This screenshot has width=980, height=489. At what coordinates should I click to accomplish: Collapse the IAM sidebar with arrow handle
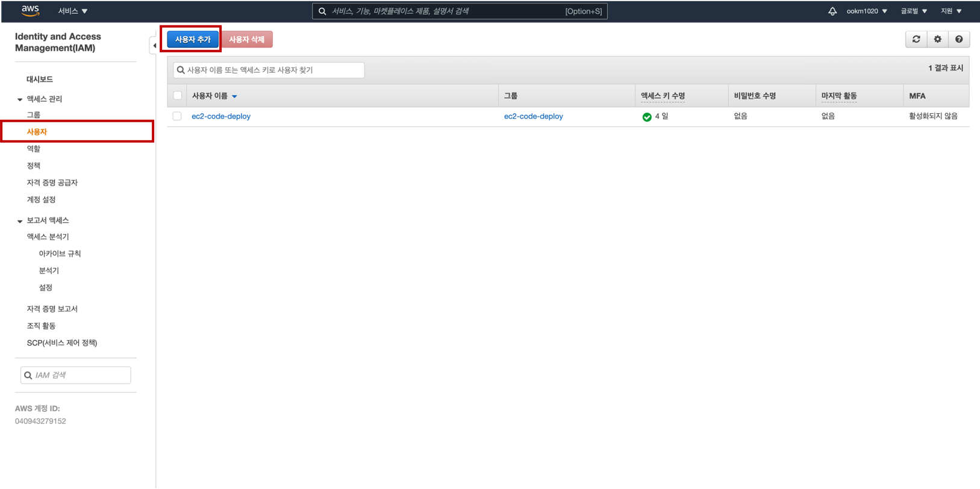tap(154, 45)
